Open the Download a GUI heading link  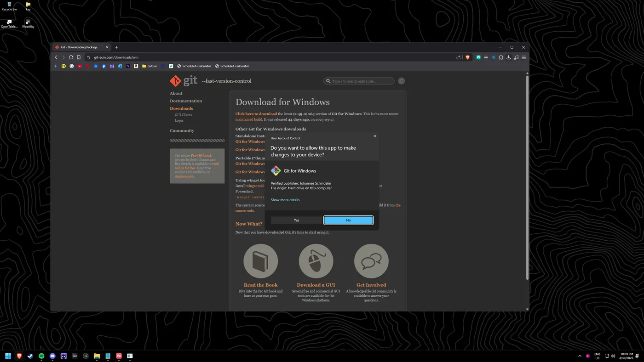316,285
